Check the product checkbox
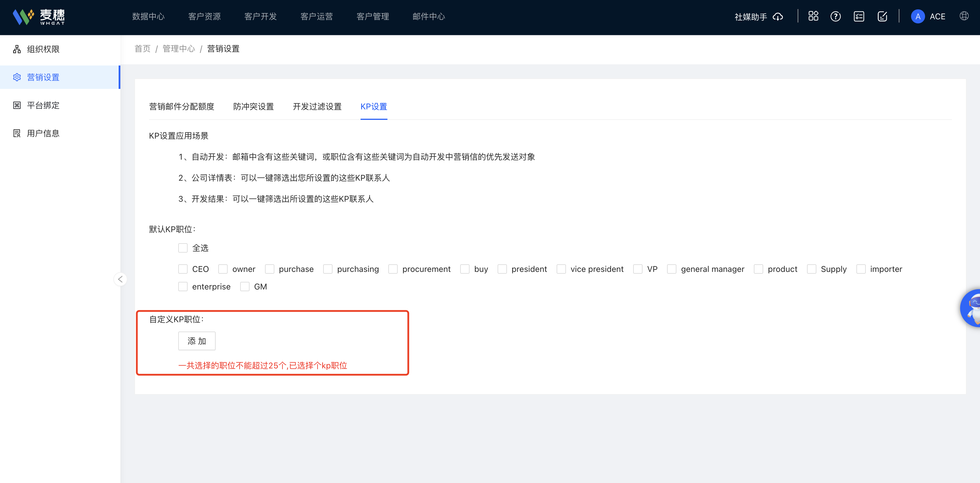980x483 pixels. (759, 269)
